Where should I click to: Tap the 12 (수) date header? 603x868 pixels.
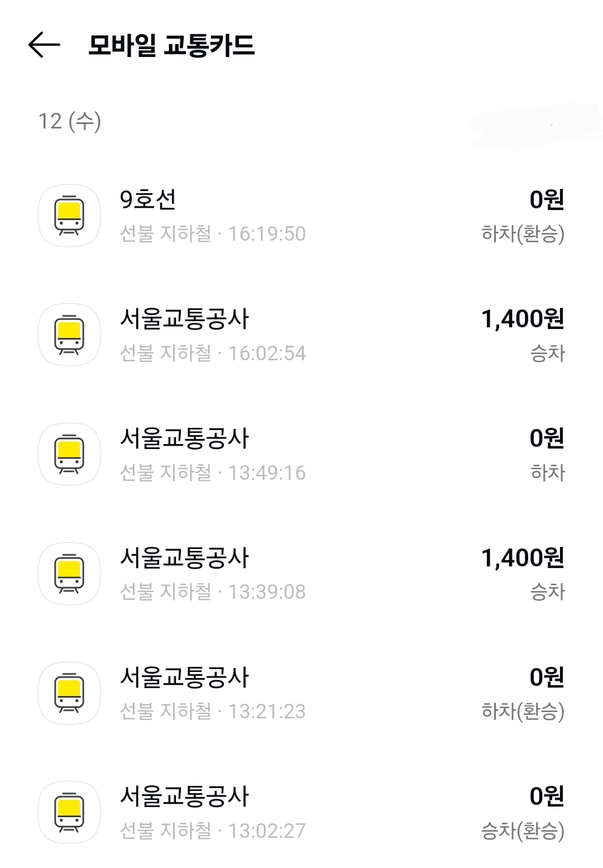click(x=70, y=121)
